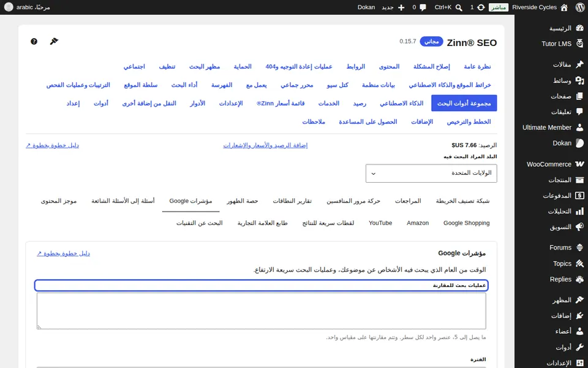Click the إضافة الرصيد والأسعار والإشعارات link
Screen dimensions: 588x368
click(265, 145)
